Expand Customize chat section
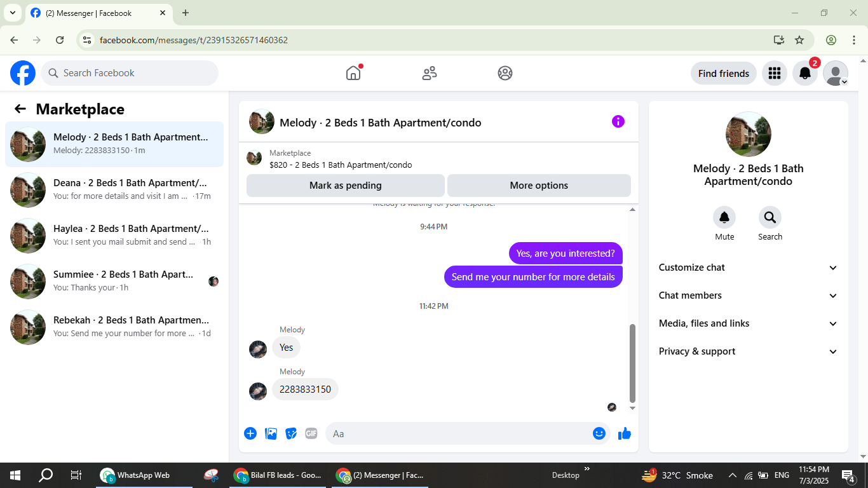The image size is (868, 488). 749,268
